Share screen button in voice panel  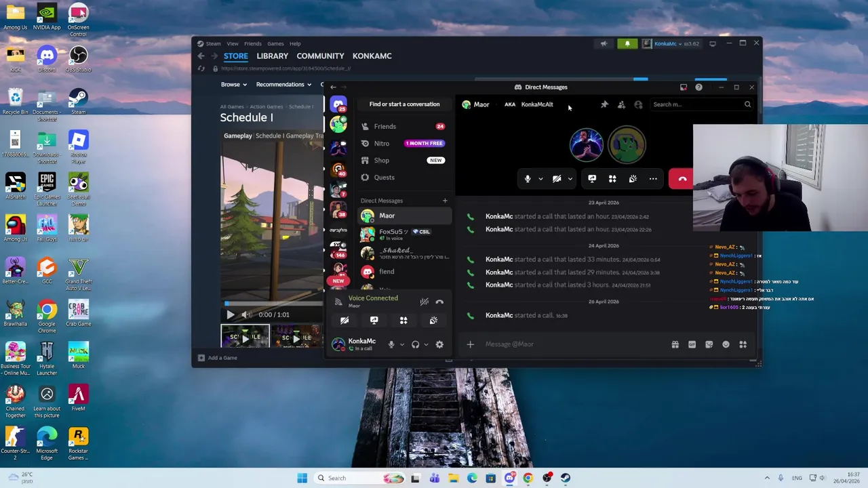point(374,320)
